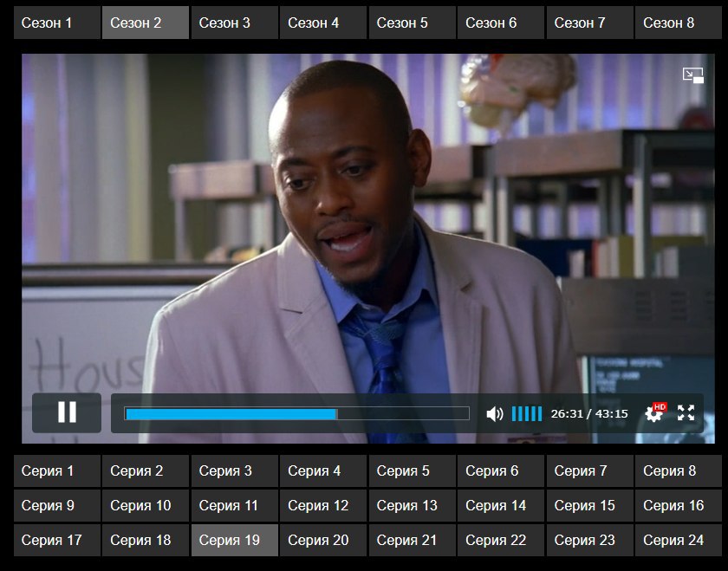Open Сезон 3
The width and height of the screenshot is (728, 571).
tap(235, 23)
